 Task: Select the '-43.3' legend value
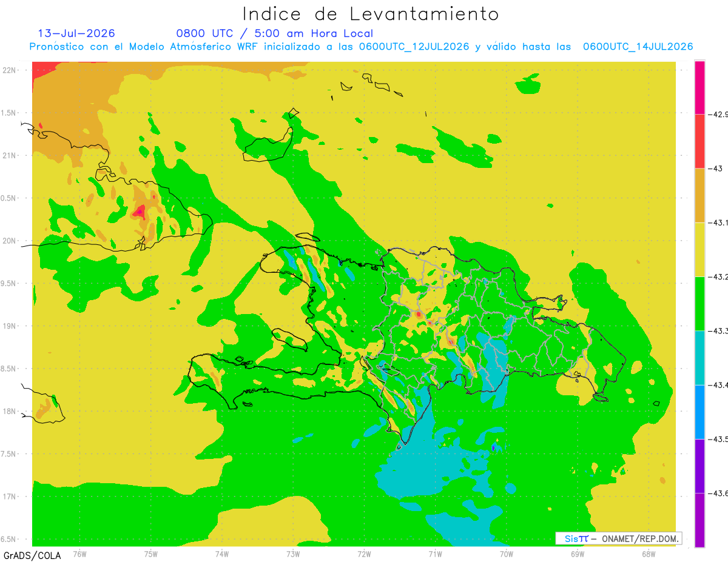click(x=719, y=330)
